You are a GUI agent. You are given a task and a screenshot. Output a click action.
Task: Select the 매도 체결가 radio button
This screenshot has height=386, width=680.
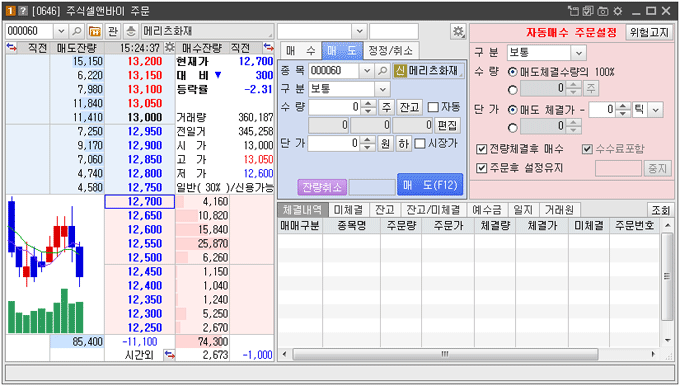click(x=513, y=110)
